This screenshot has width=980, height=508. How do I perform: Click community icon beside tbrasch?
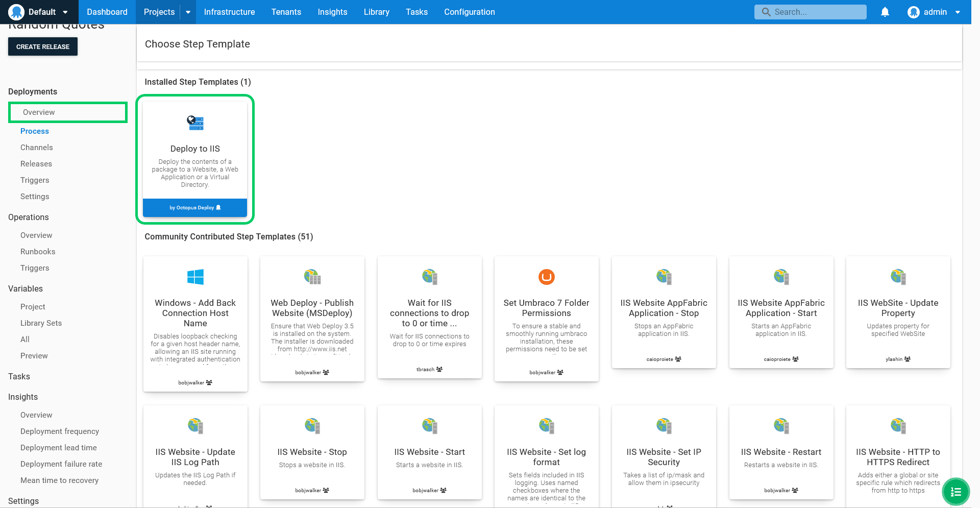tap(439, 369)
